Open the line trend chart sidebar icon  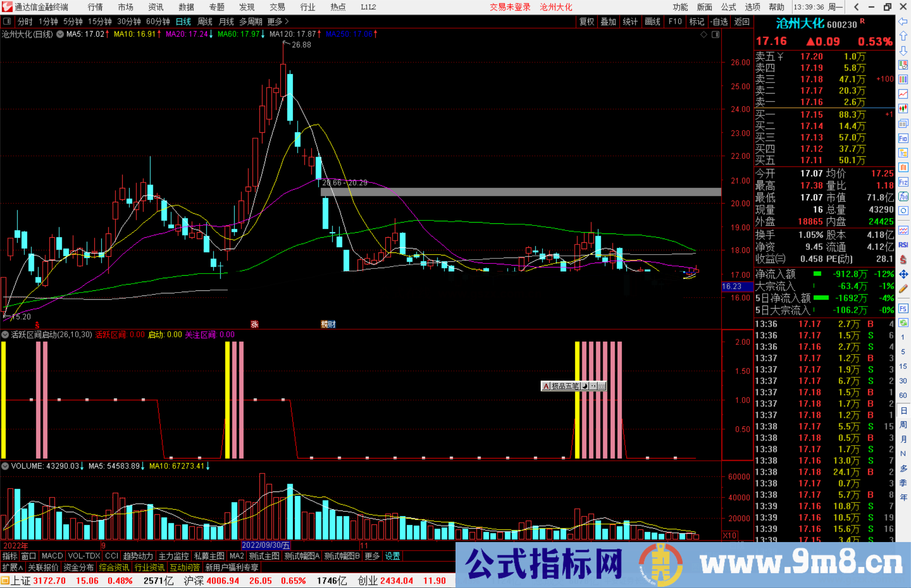coord(903,94)
